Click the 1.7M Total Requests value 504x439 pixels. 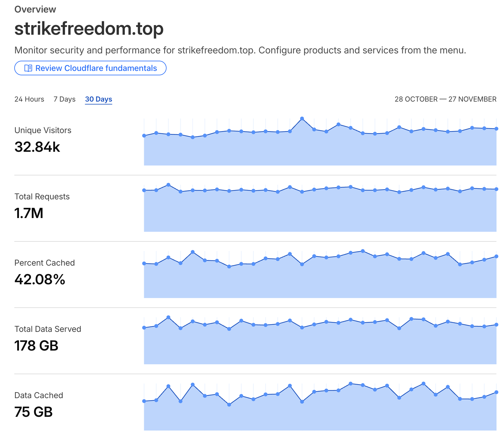pyautogui.click(x=29, y=213)
